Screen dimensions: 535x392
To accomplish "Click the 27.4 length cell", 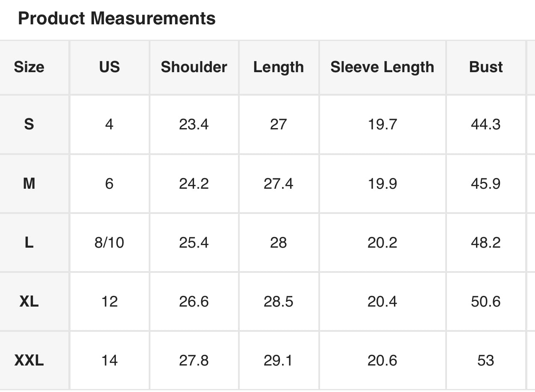I will click(x=279, y=184).
